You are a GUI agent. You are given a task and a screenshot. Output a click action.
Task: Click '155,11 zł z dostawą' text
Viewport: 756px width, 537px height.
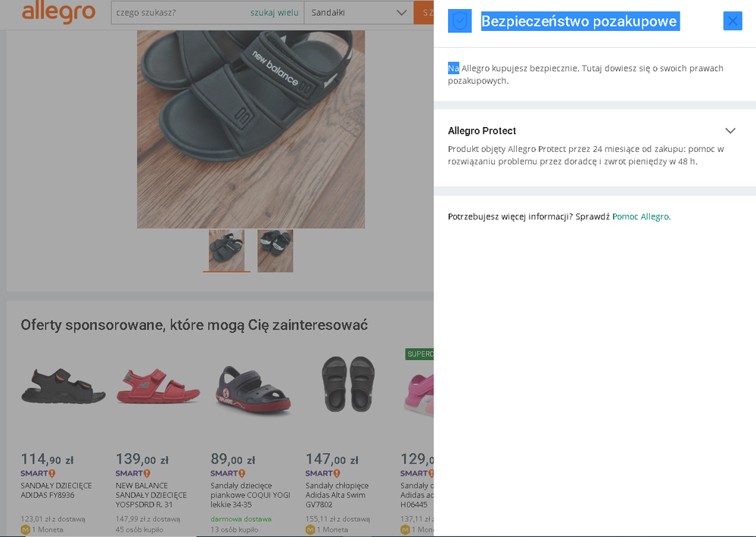point(338,519)
